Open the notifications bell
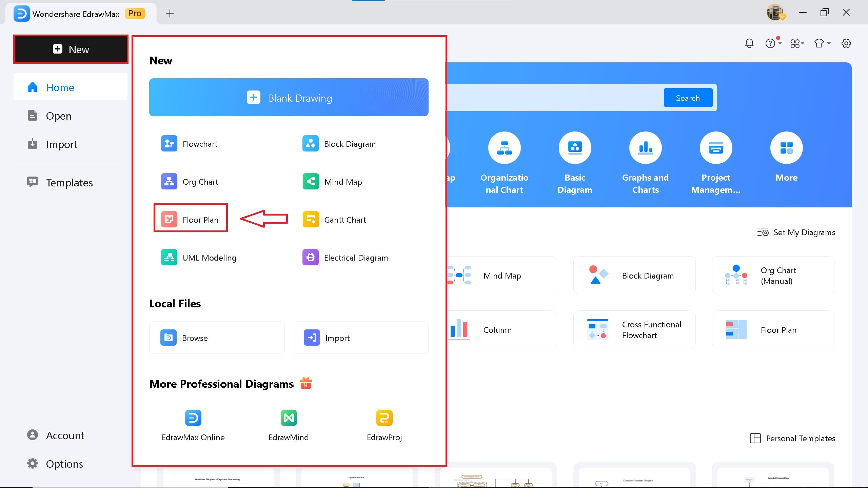The height and width of the screenshot is (488, 868). (x=749, y=43)
